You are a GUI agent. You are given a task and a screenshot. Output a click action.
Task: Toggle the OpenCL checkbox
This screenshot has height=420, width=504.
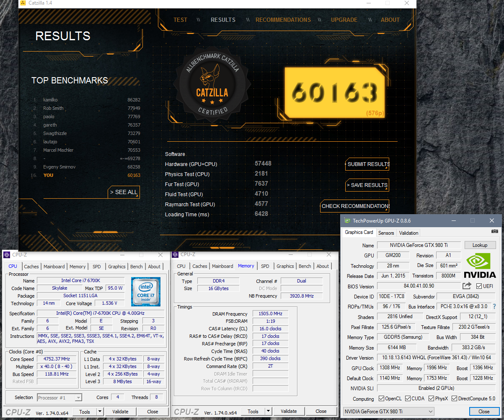point(381,399)
